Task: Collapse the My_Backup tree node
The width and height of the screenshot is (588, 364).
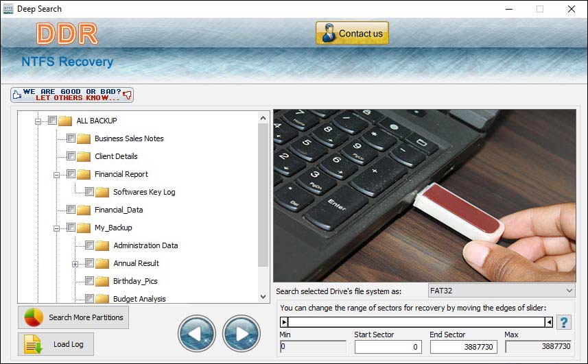Action: tap(56, 228)
